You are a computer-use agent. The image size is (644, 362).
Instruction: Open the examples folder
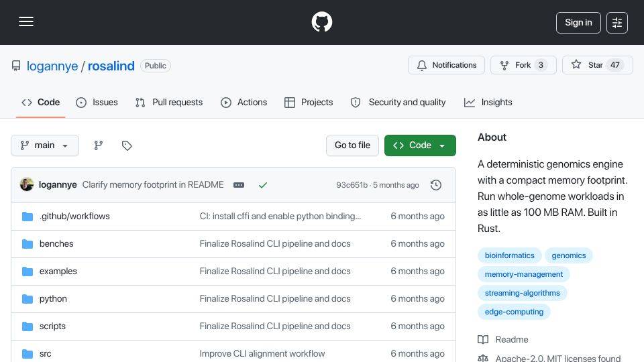[58, 271]
